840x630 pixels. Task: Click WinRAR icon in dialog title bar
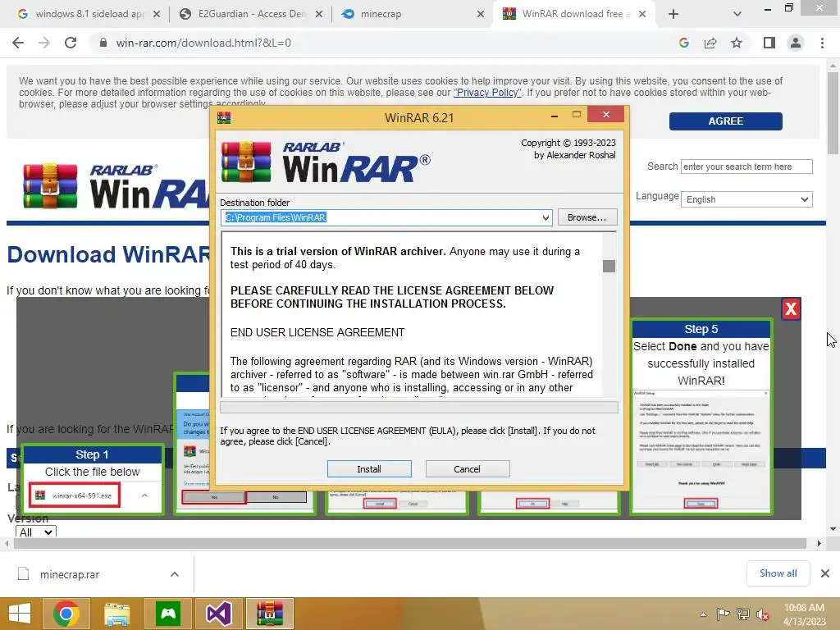coord(224,118)
